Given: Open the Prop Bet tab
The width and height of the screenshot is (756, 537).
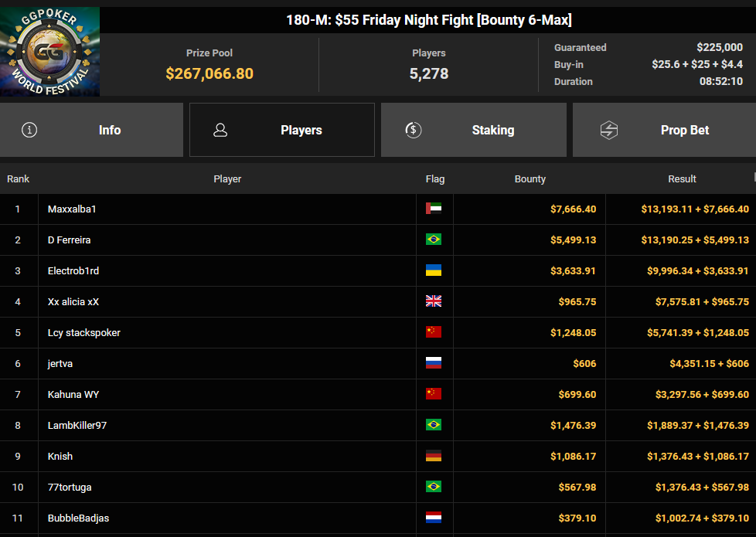Looking at the screenshot, I should (x=664, y=130).
